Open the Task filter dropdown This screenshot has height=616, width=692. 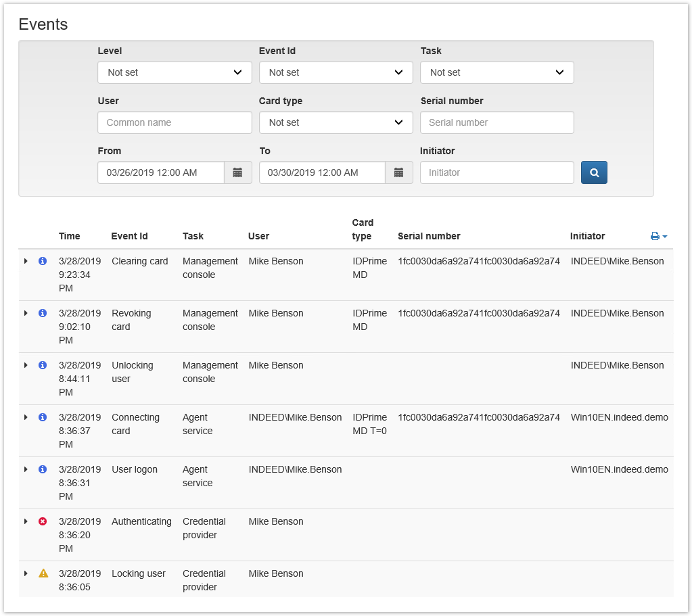[x=497, y=72]
